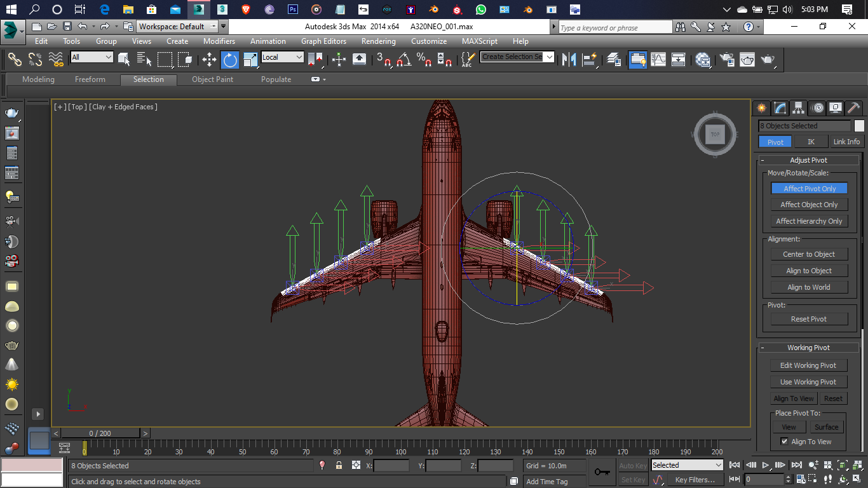This screenshot has width=868, height=488.
Task: Click the ViewCube Top face
Action: point(715,134)
